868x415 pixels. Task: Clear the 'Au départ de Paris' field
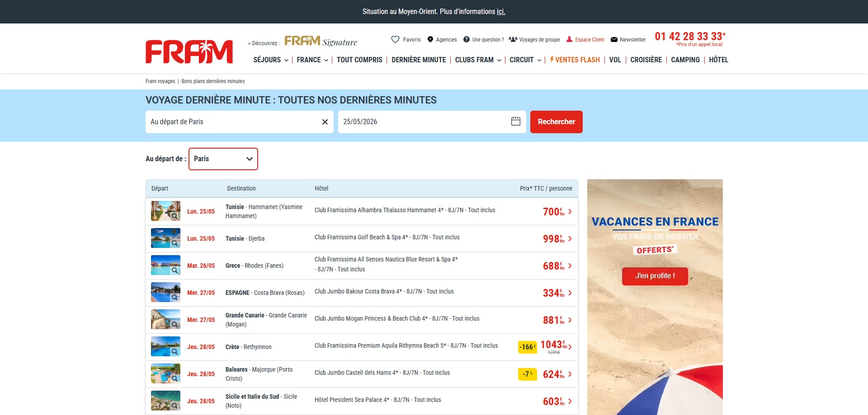(325, 122)
